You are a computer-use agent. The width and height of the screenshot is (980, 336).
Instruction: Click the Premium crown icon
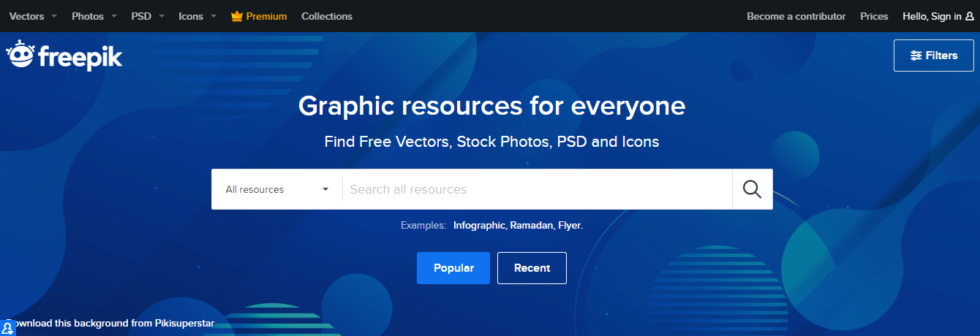[236, 16]
